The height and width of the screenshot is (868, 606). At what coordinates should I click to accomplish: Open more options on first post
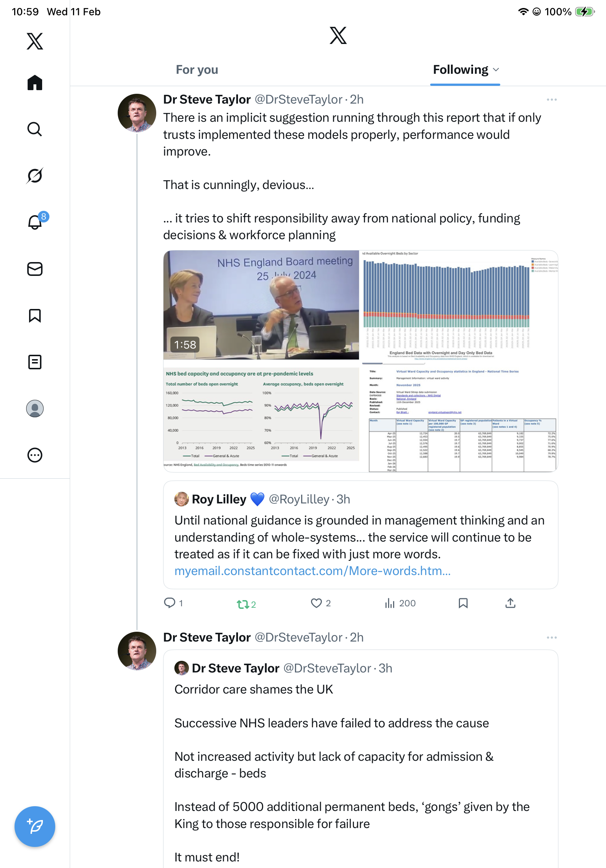coord(551,100)
